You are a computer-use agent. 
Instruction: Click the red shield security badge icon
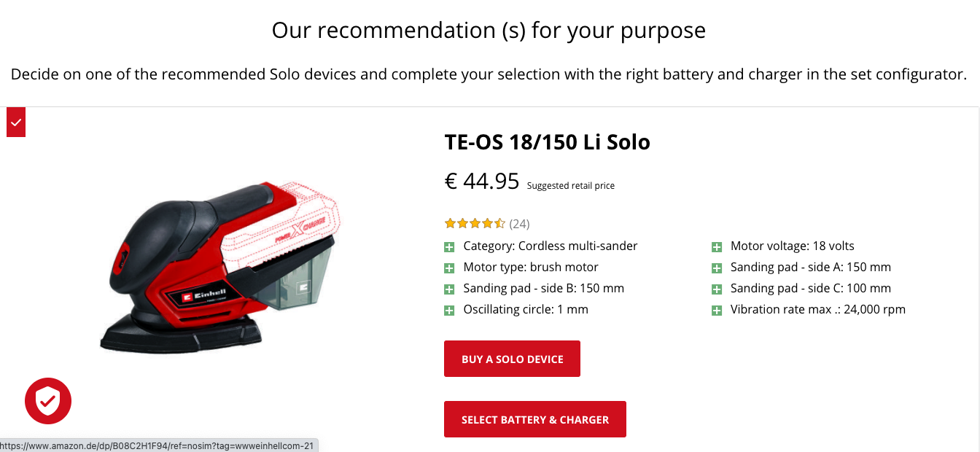click(x=48, y=400)
